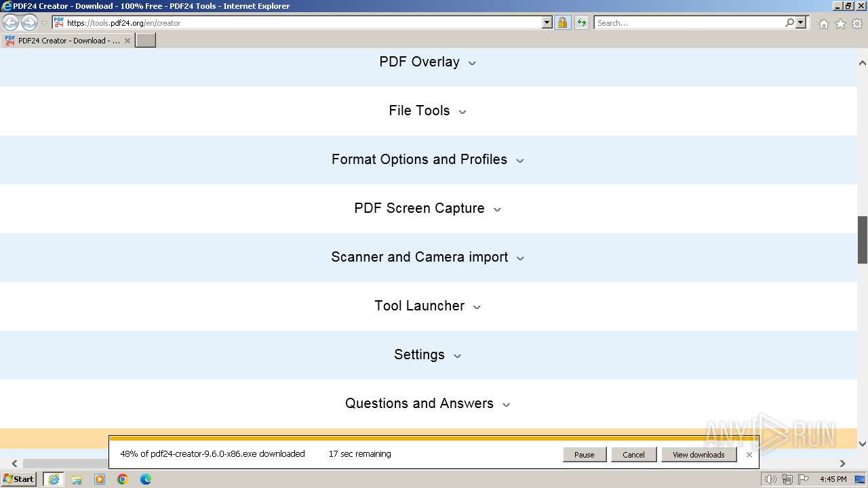868x488 pixels.
Task: Click the browser Forward arrow button
Action: 29,22
